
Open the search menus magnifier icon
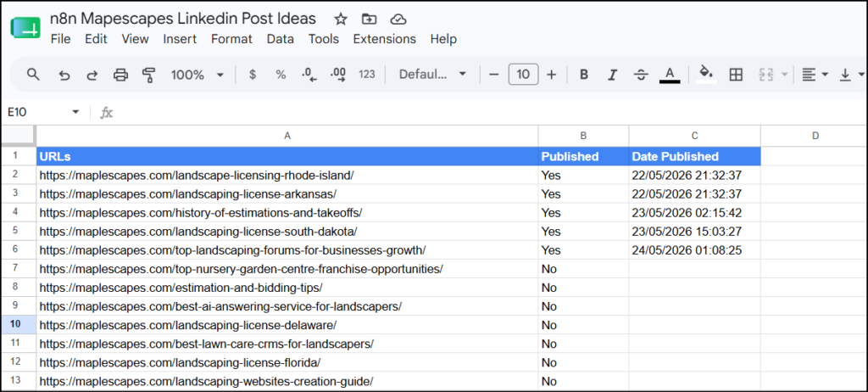(x=33, y=75)
